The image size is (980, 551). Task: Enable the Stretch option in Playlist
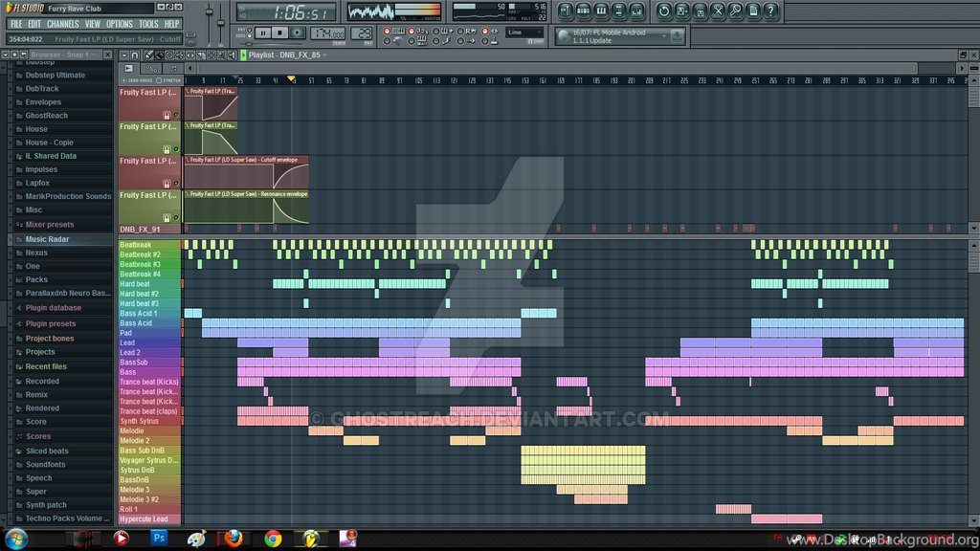pyautogui.click(x=168, y=80)
